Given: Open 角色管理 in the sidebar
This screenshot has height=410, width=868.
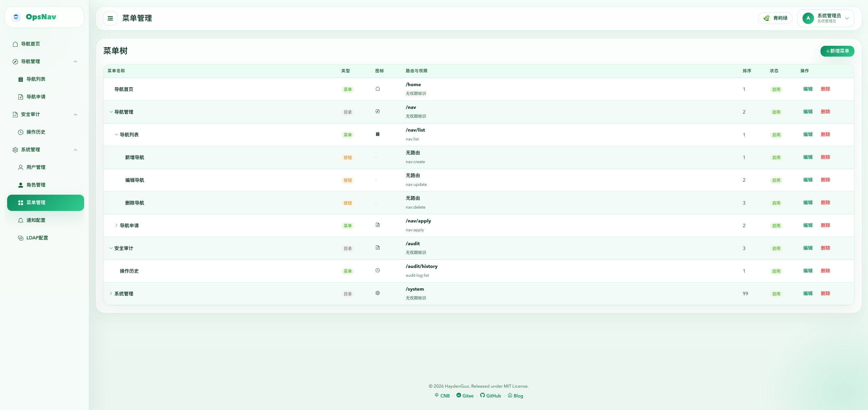Looking at the screenshot, I should 36,185.
